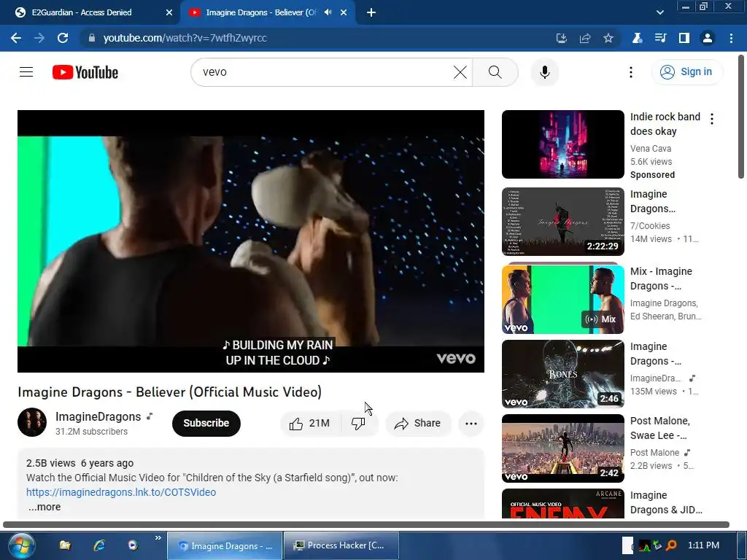Open Chrome tab search dropdown arrow

[x=659, y=12]
